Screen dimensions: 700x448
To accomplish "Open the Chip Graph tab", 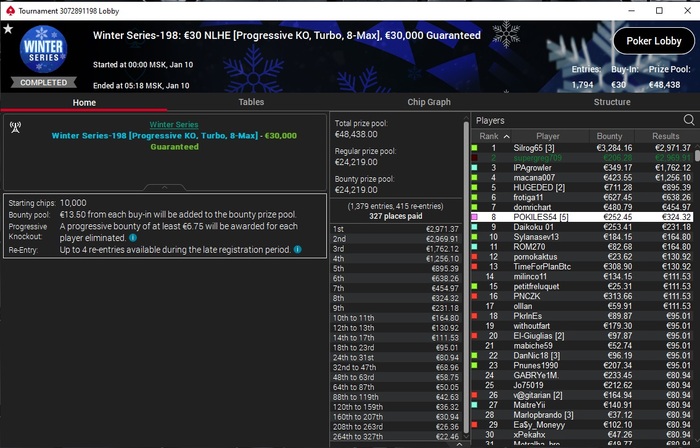I will 429,102.
